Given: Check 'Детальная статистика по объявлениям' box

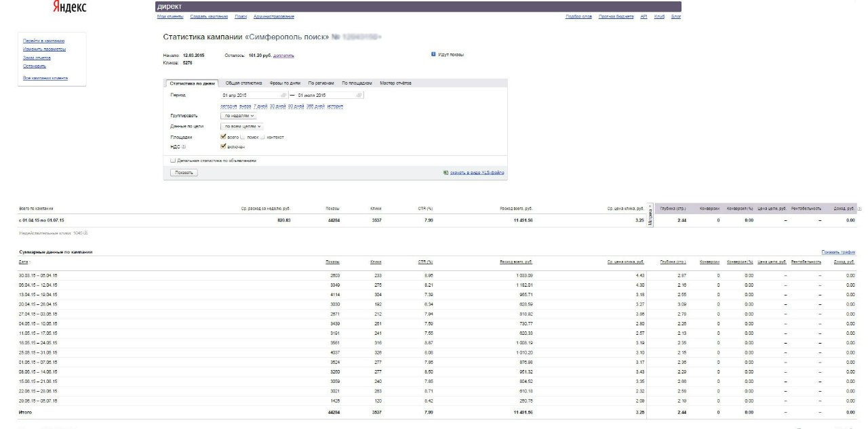Looking at the screenshot, I should click(173, 161).
